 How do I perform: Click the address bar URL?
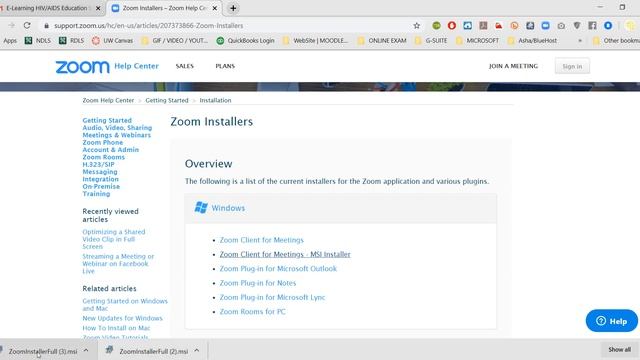coord(149,25)
